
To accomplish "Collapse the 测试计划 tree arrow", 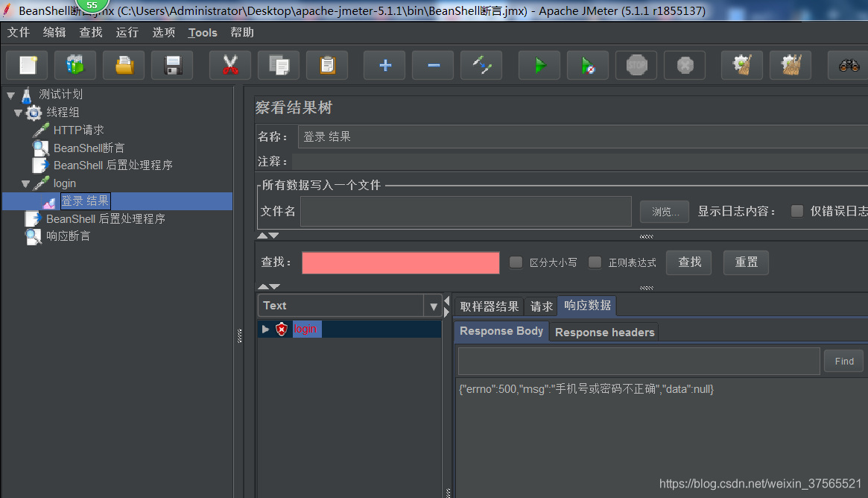I will (11, 95).
